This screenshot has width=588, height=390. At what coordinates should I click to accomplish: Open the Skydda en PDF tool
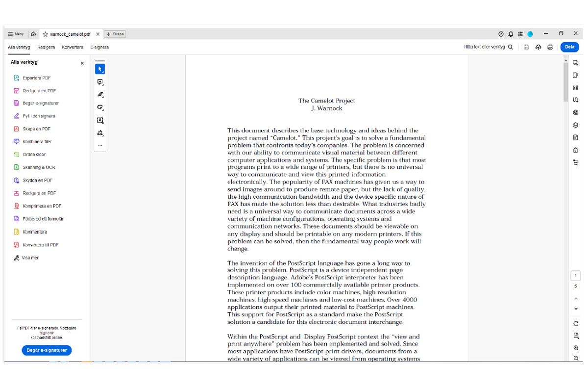(33, 181)
